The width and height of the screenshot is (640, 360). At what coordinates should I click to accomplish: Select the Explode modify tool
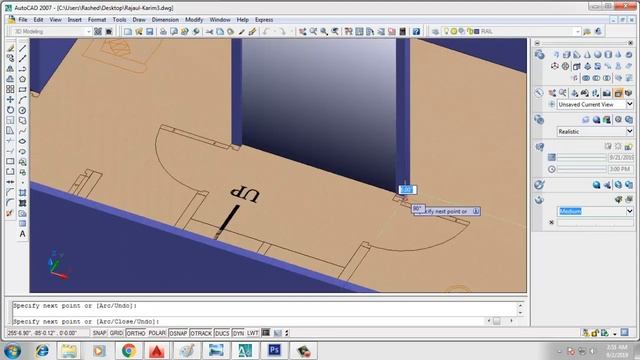[x=10, y=213]
